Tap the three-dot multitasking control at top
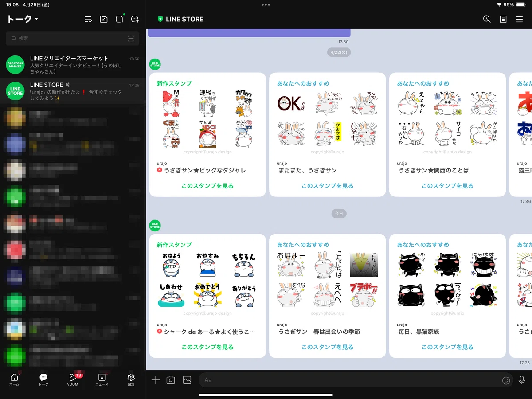Viewport: 532px width, 399px height. [x=266, y=4]
